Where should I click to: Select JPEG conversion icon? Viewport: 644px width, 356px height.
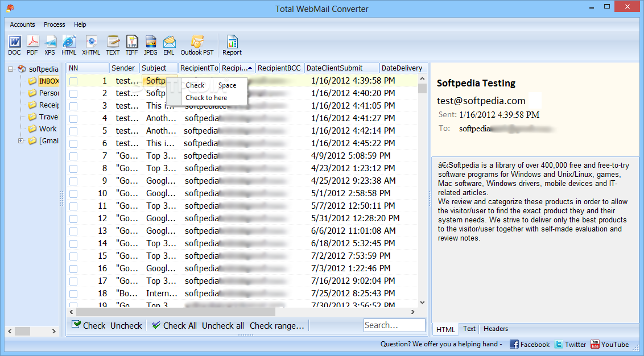(x=150, y=45)
